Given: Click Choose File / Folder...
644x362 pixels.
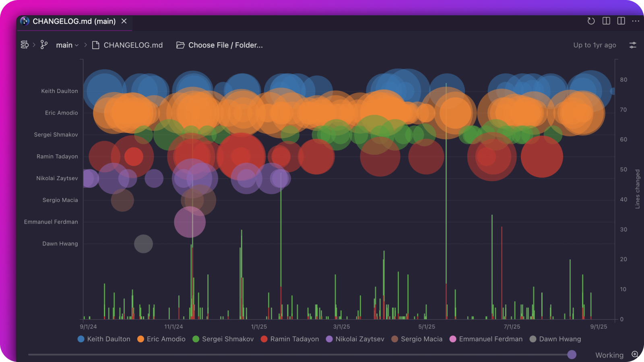Looking at the screenshot, I should pos(219,45).
